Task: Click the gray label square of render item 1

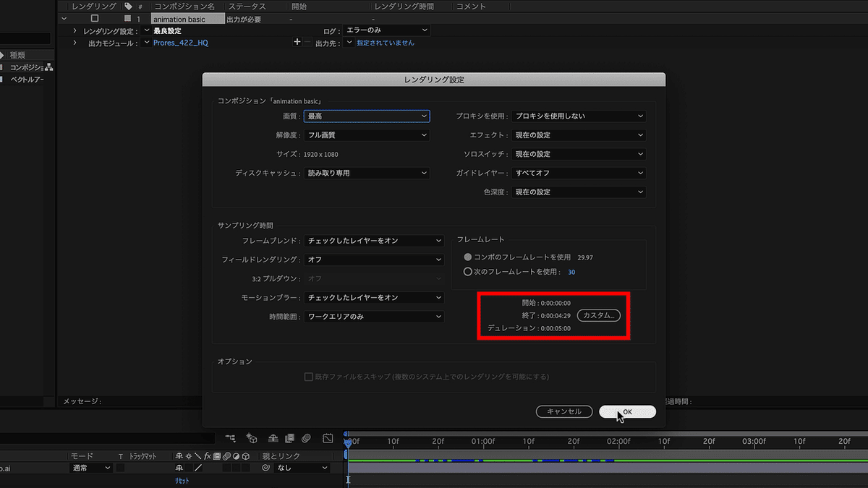Action: (x=128, y=18)
